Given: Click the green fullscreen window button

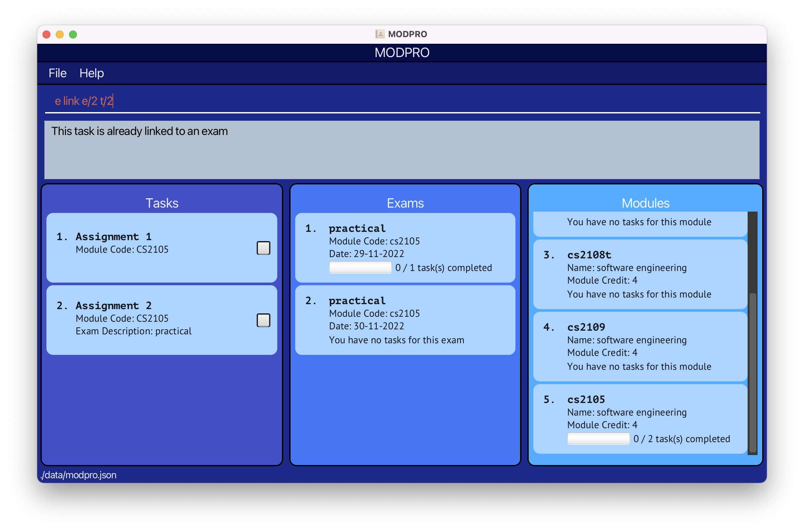Looking at the screenshot, I should 73,34.
